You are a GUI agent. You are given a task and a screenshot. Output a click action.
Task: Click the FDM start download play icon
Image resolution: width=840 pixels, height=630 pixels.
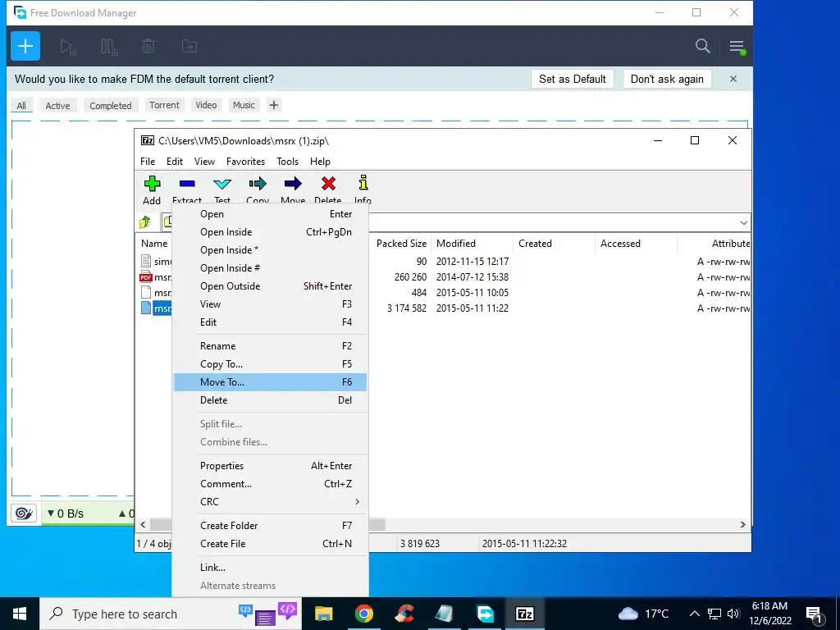coord(68,47)
